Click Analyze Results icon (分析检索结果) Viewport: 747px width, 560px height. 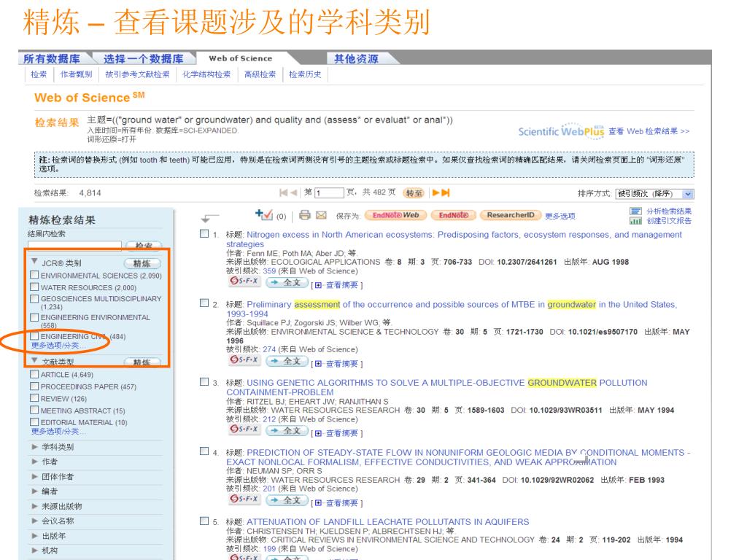[x=635, y=211]
